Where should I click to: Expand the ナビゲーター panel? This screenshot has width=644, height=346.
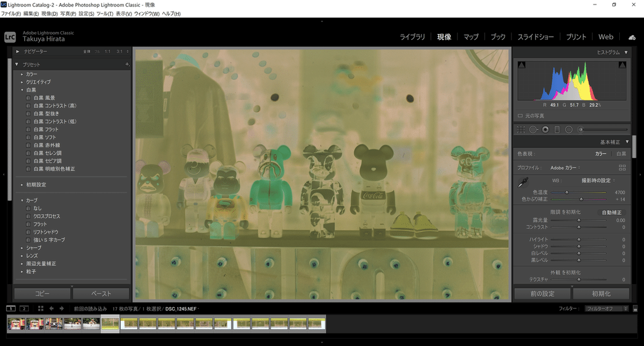[18, 52]
